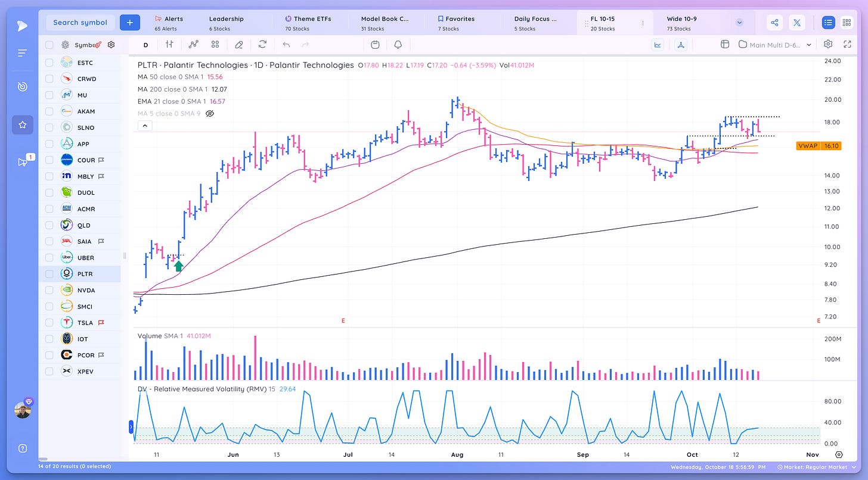Open the D timeframe selector
The width and height of the screenshot is (868, 480).
coord(145,45)
